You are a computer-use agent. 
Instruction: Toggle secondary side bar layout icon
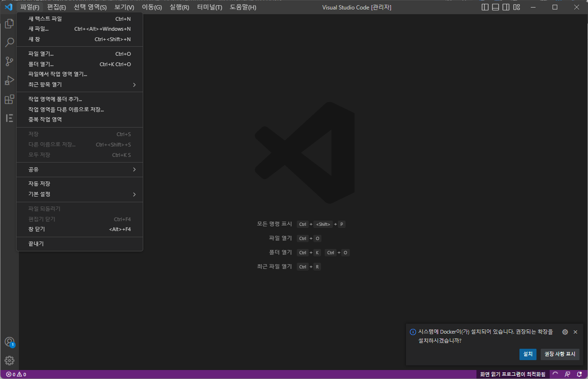tap(506, 7)
